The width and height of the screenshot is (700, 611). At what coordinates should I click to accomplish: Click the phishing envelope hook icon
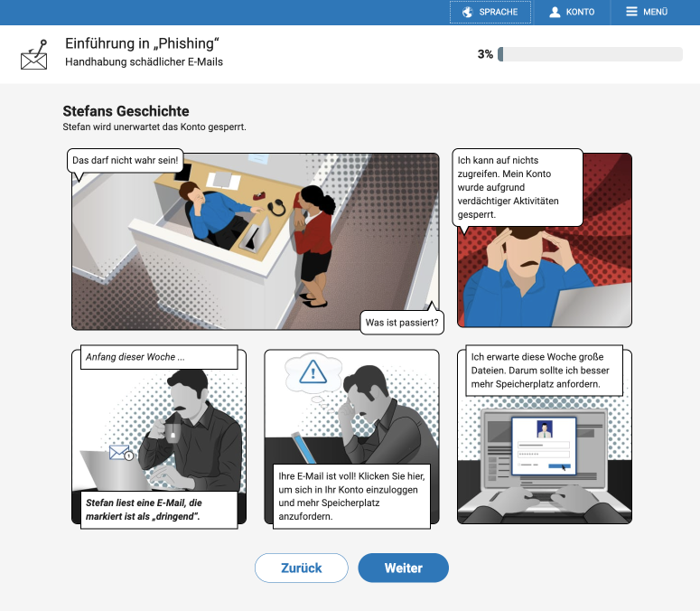33,55
